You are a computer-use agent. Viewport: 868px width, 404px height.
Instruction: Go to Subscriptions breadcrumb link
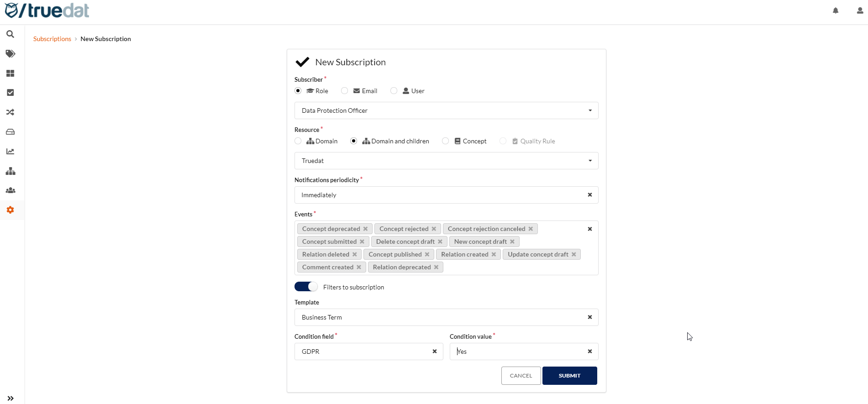(x=52, y=39)
